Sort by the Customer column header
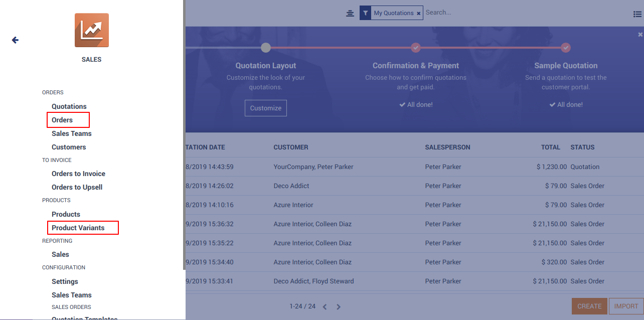Viewport: 644px width, 320px height. click(291, 147)
